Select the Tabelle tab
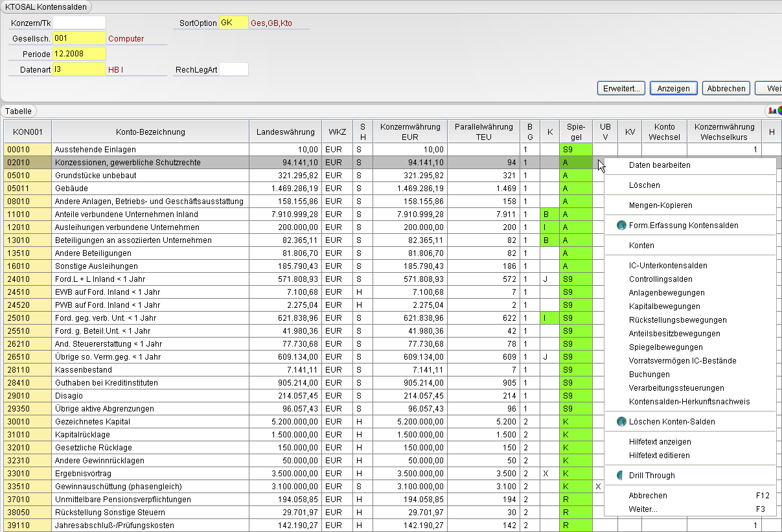This screenshot has height=532, width=782. 18,111
